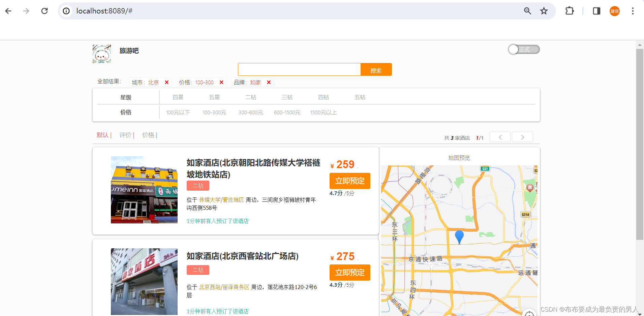Sort results by 默认
Screen dimensions: 644x316
pos(102,135)
